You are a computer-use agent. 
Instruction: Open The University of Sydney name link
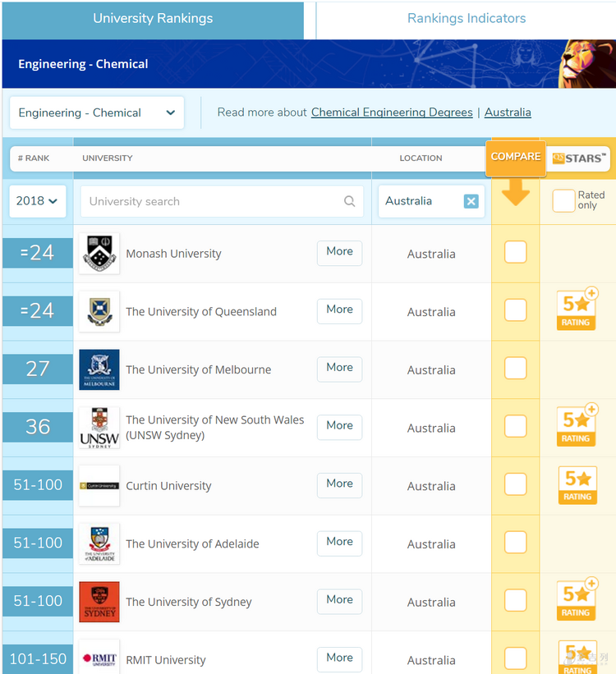point(188,602)
